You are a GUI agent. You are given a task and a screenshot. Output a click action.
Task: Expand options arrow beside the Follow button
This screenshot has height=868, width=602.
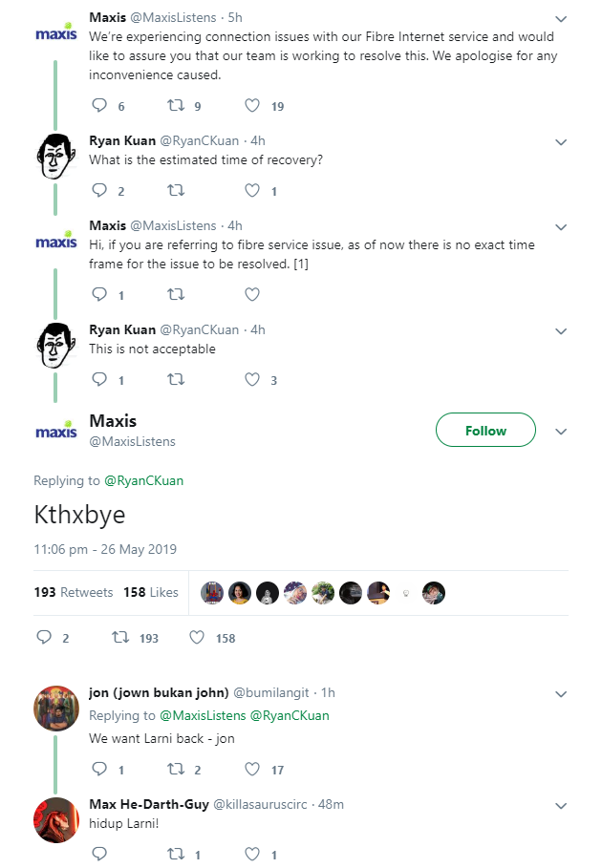pyautogui.click(x=561, y=431)
